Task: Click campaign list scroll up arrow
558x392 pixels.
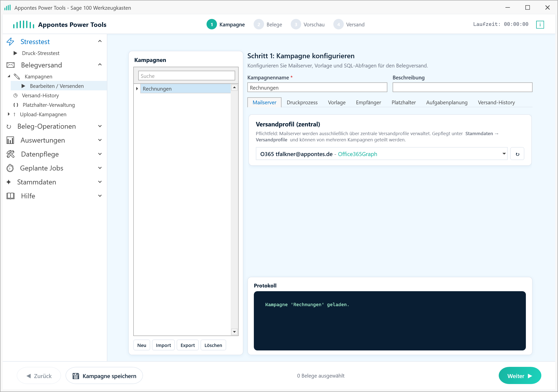Action: [234, 87]
